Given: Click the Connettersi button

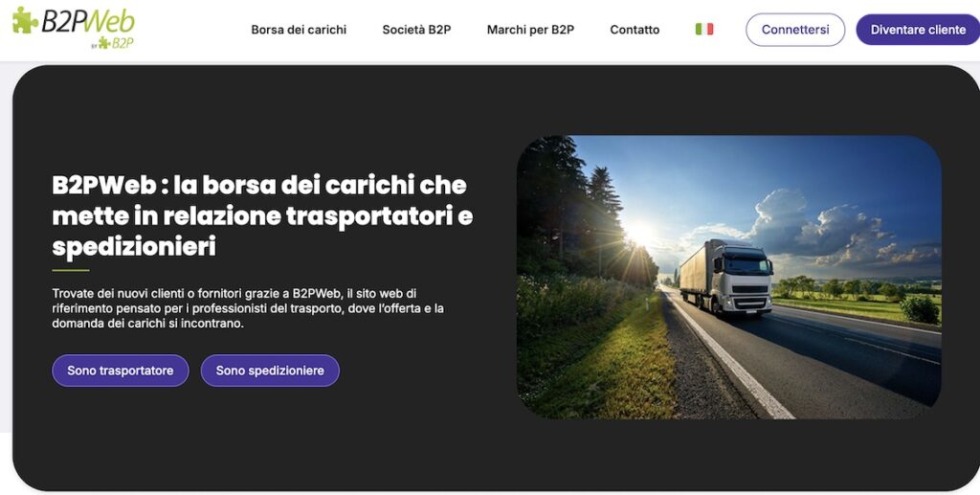Looking at the screenshot, I should 795,30.
